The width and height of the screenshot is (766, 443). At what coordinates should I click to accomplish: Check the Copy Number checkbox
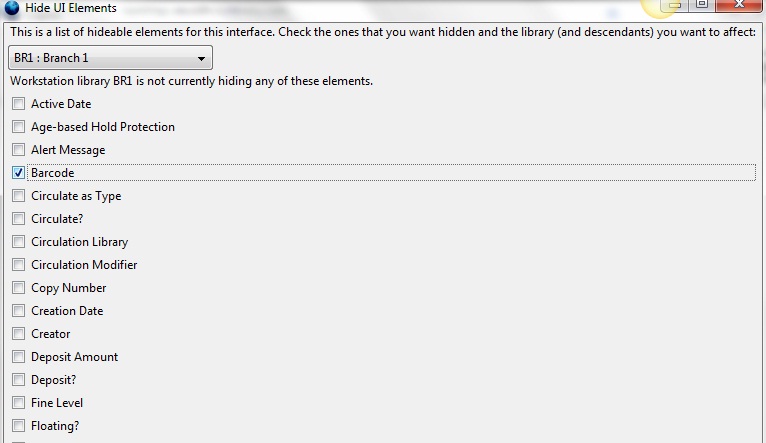(19, 288)
